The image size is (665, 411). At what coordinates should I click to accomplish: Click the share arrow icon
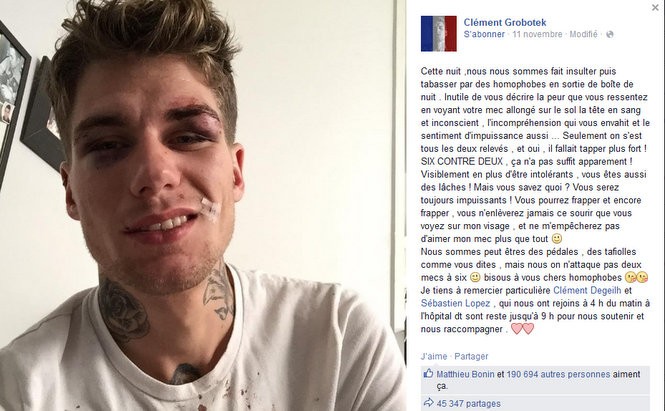[428, 403]
